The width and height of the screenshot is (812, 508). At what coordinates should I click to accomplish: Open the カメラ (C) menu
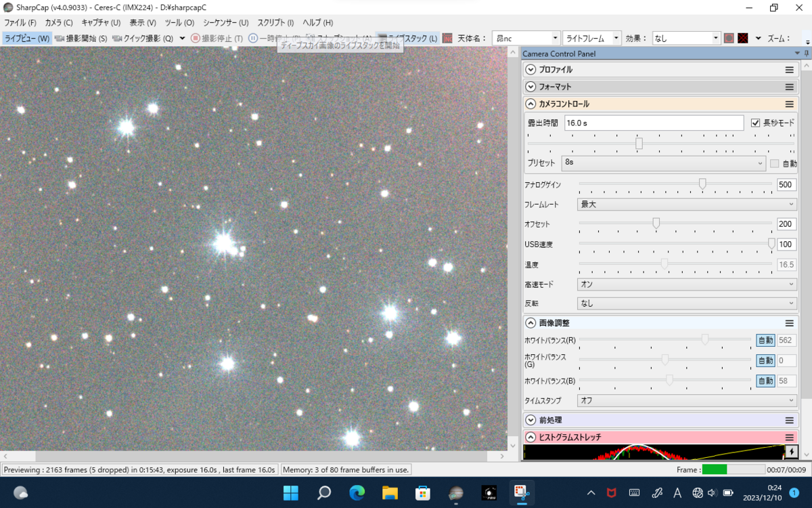click(x=58, y=22)
